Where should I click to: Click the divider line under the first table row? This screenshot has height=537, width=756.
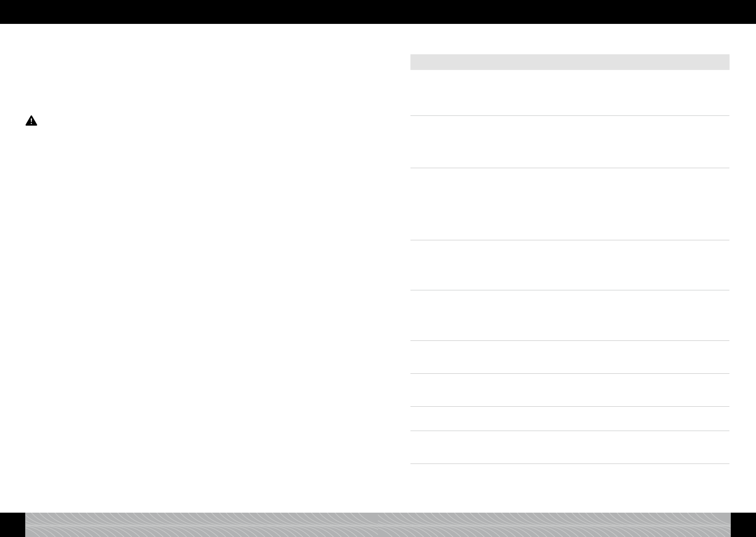point(569,116)
